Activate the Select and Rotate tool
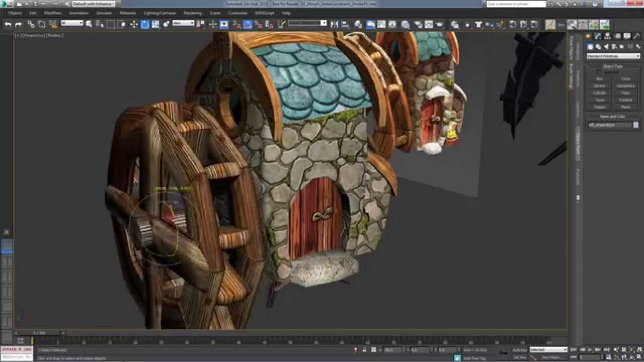 pyautogui.click(x=145, y=24)
